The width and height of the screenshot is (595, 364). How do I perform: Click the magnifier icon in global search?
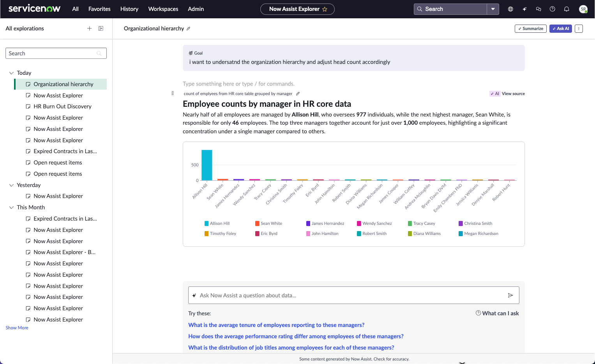420,9
